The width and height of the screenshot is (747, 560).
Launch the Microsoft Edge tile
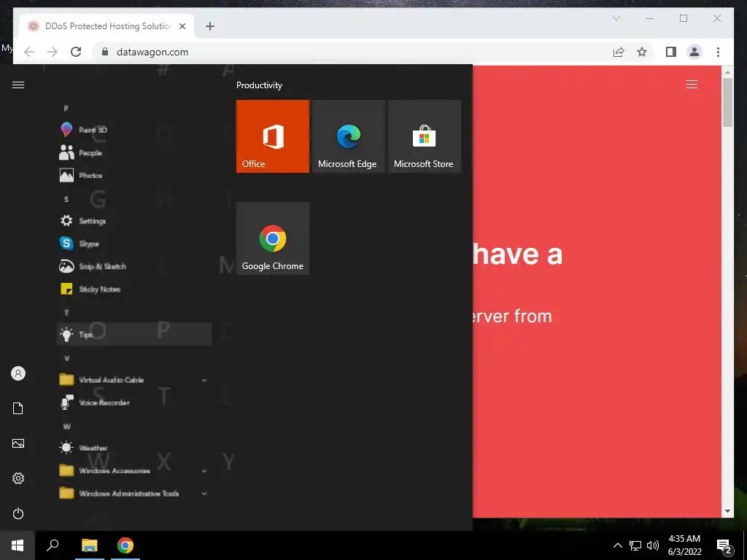(348, 136)
